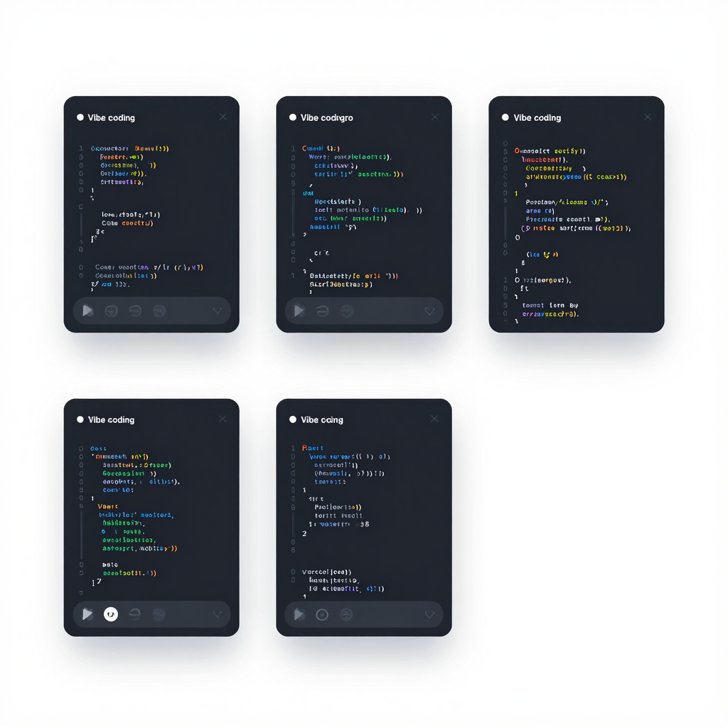Toggle the highlighted white circle button in bottom-left card
The height and width of the screenshot is (728, 728).
click(x=111, y=614)
